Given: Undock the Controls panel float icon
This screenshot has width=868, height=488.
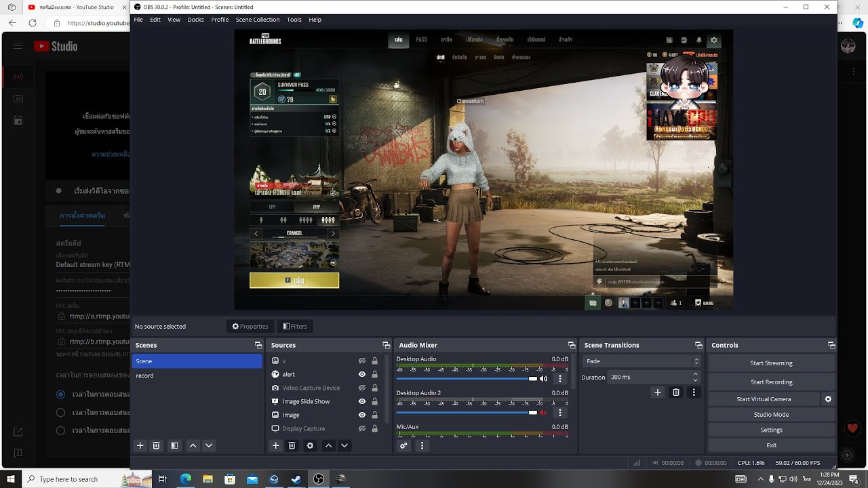Looking at the screenshot, I should click(831, 345).
